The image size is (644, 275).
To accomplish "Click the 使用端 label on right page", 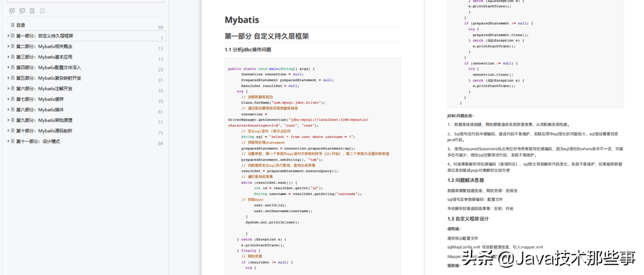I will click(454, 229).
